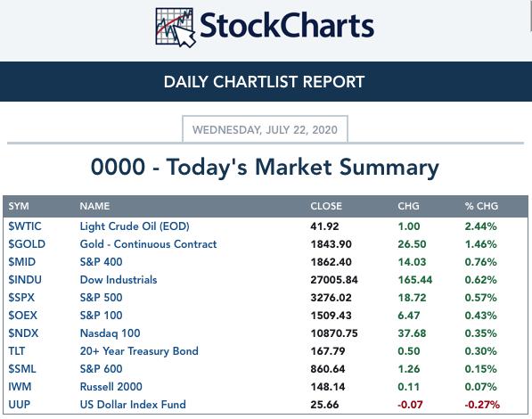Click the $MID symbol
This screenshot has width=532, height=419.
point(22,262)
